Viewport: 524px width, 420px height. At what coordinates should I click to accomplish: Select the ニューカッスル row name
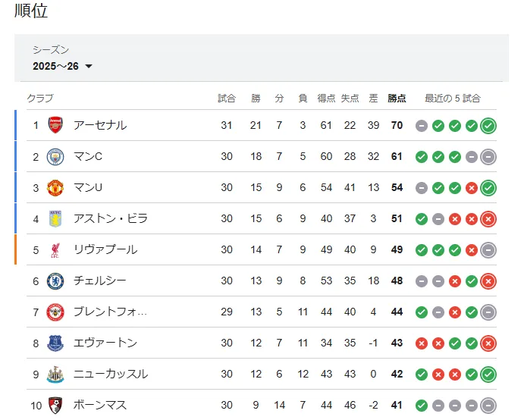pyautogui.click(x=111, y=374)
